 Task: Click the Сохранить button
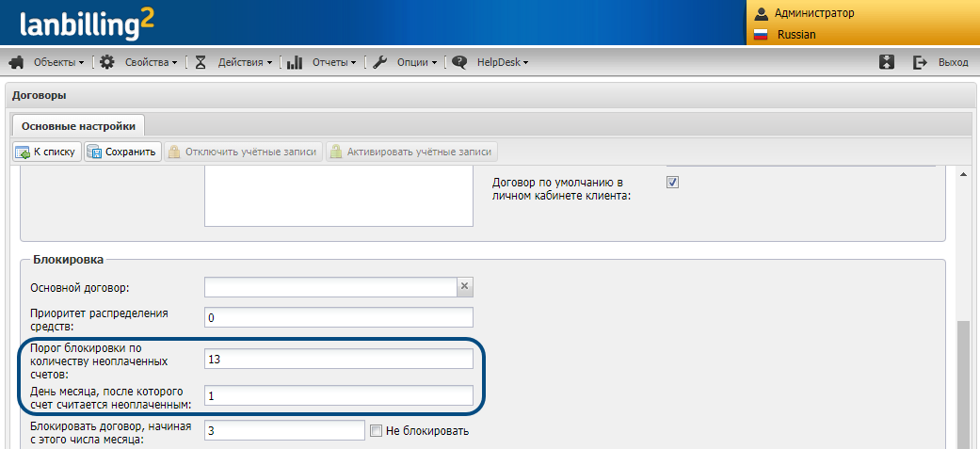click(x=123, y=152)
